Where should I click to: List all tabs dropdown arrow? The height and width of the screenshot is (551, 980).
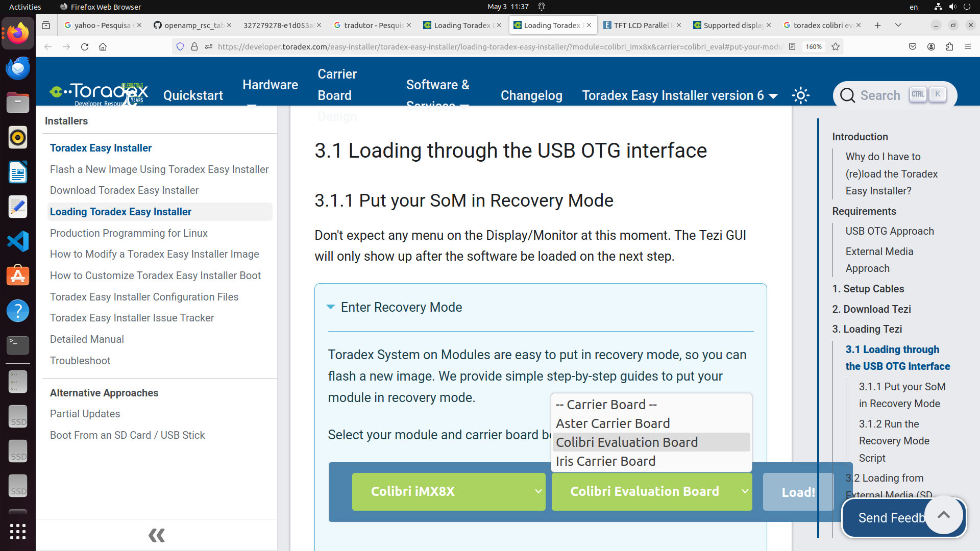[898, 25]
